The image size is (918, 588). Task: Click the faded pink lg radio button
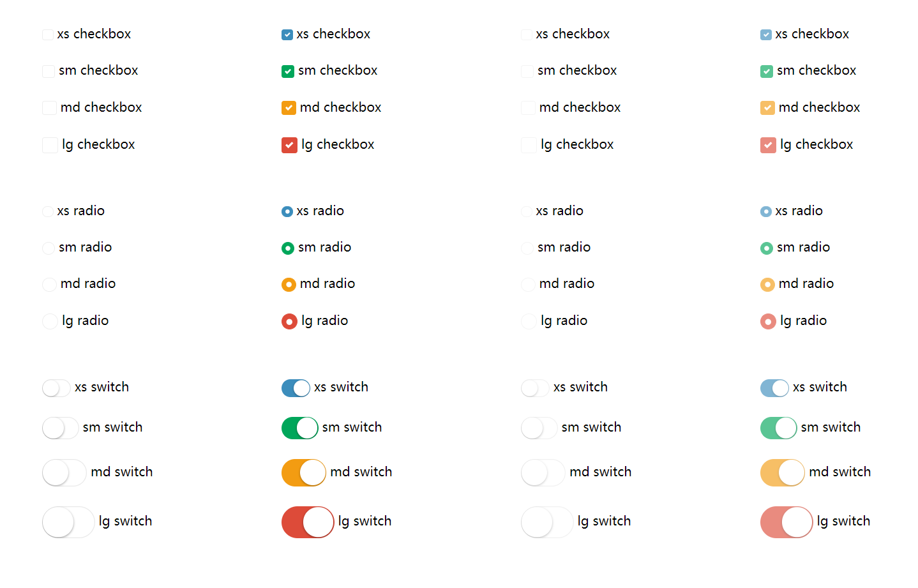click(768, 321)
